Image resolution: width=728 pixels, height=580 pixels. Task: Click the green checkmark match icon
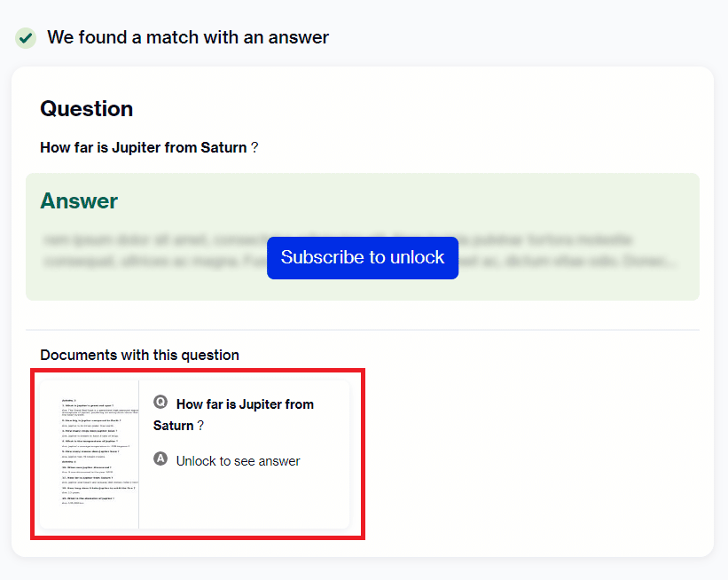(26, 37)
